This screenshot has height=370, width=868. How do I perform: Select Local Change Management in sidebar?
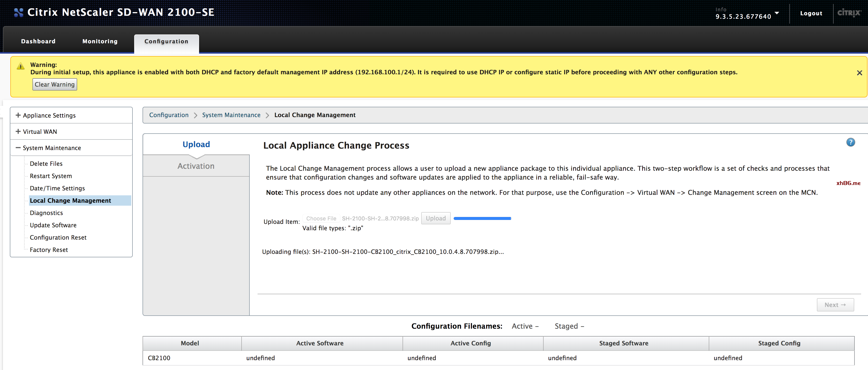pyautogui.click(x=80, y=200)
